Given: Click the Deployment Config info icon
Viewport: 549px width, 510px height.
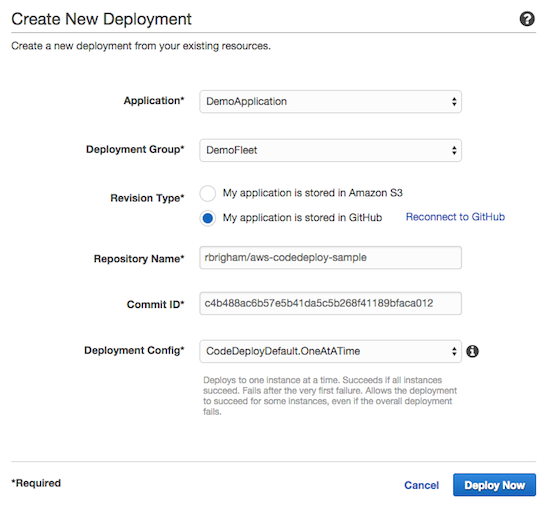Looking at the screenshot, I should click(x=472, y=351).
